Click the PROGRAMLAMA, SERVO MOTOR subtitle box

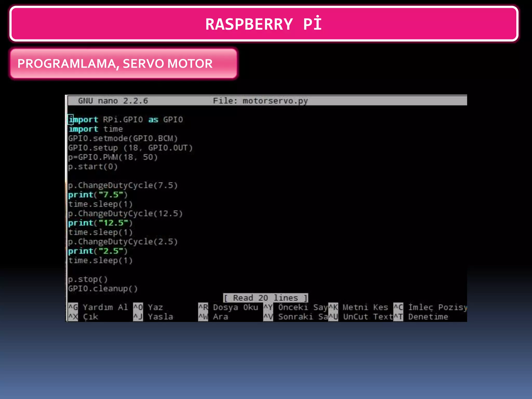click(x=124, y=64)
